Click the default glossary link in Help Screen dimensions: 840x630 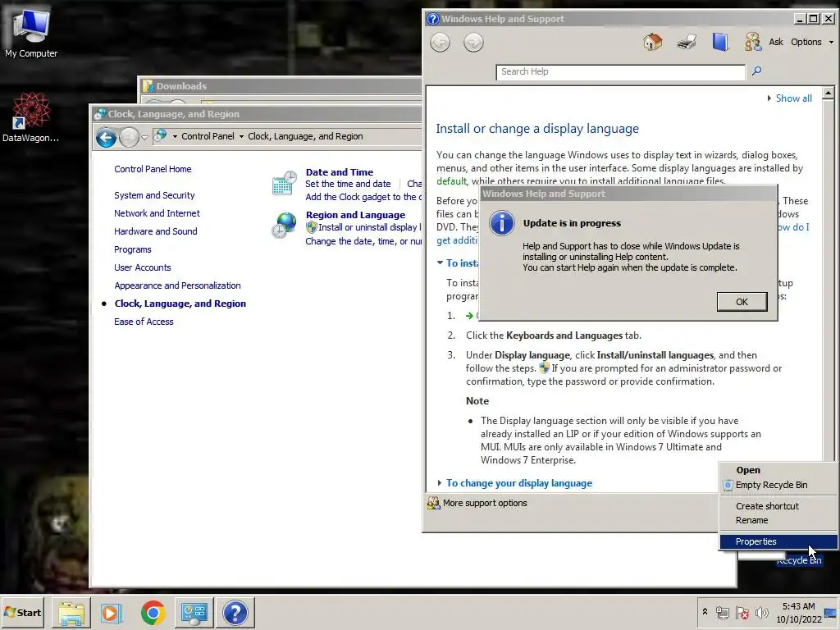coord(451,181)
